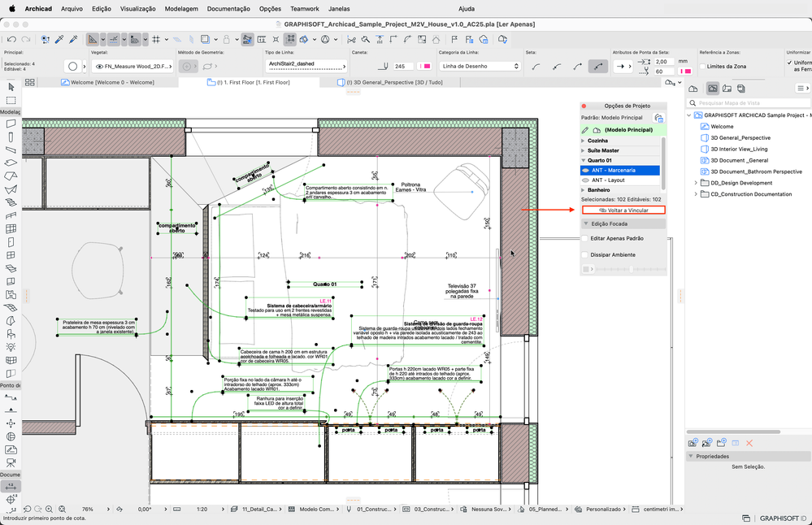Open the FN_Measure Wood layer button
This screenshot has height=525, width=812.
[132, 67]
